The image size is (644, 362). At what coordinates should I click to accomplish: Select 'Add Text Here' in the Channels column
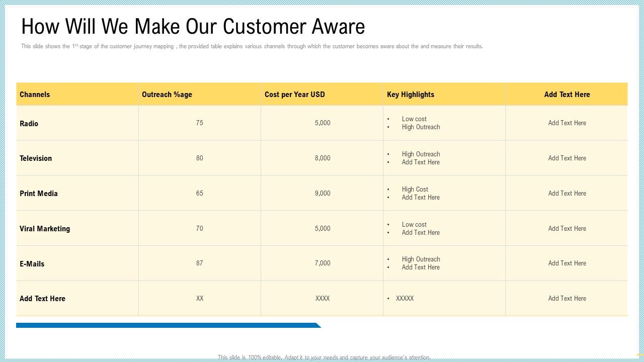pos(42,299)
